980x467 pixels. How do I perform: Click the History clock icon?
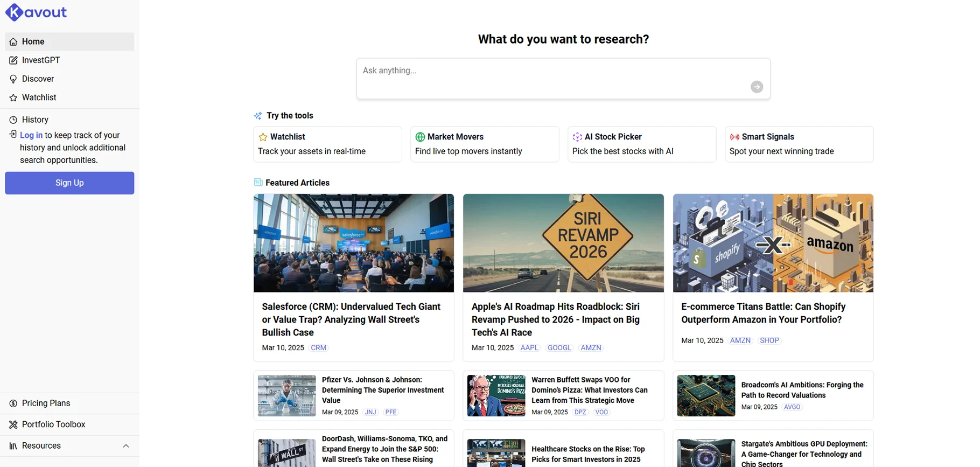pyautogui.click(x=13, y=120)
